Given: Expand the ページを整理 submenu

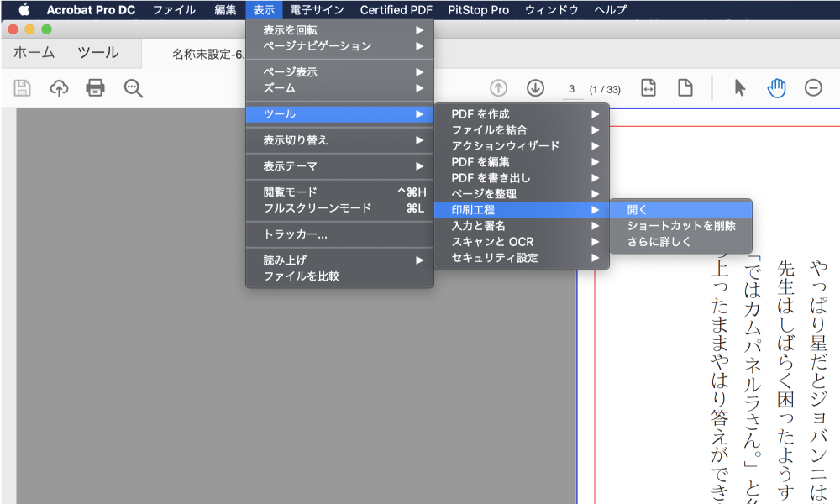Looking at the screenshot, I should click(522, 194).
